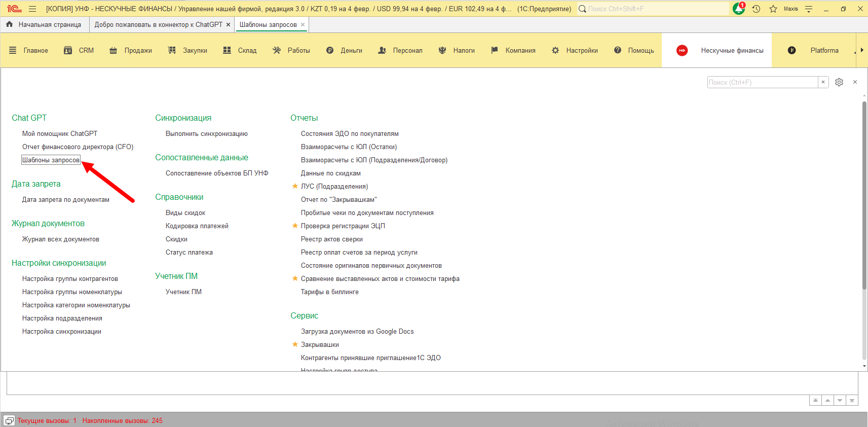
Task: Toggle favorite star for Проверка регистрации ЭЦП
Action: coord(295,226)
